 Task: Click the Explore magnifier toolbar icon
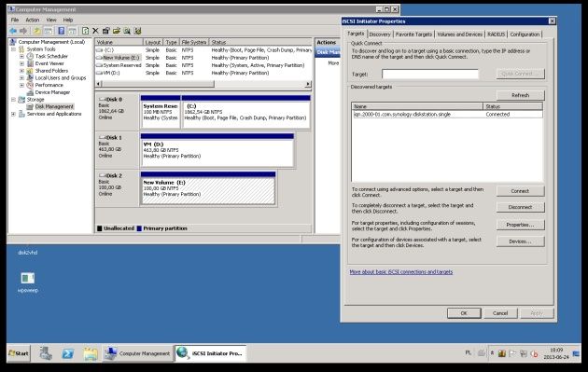click(127, 31)
